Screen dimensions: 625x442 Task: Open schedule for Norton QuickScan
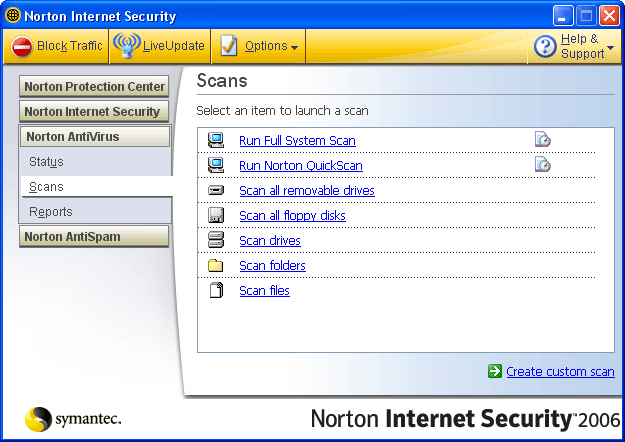coord(542,164)
